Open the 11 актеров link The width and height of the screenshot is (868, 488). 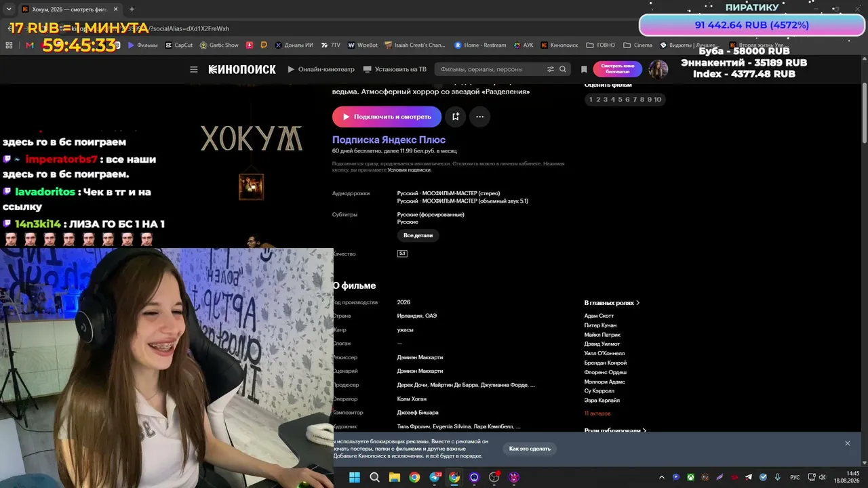pyautogui.click(x=597, y=413)
